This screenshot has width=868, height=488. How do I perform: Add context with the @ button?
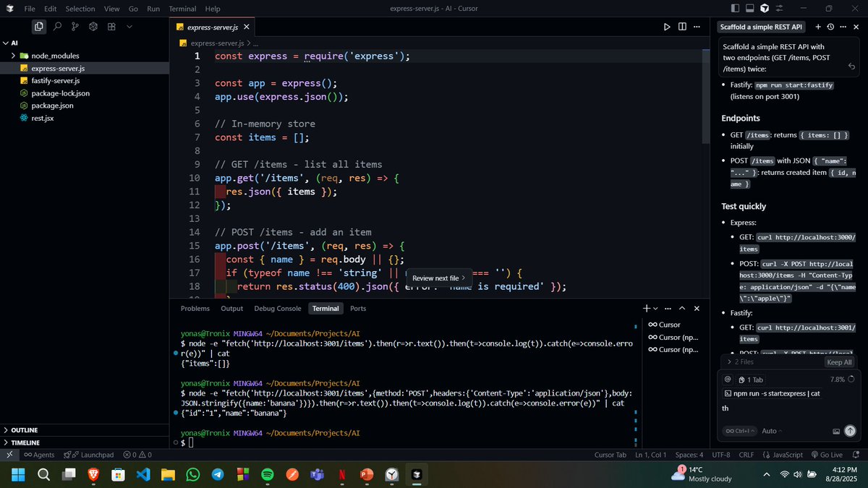click(728, 379)
